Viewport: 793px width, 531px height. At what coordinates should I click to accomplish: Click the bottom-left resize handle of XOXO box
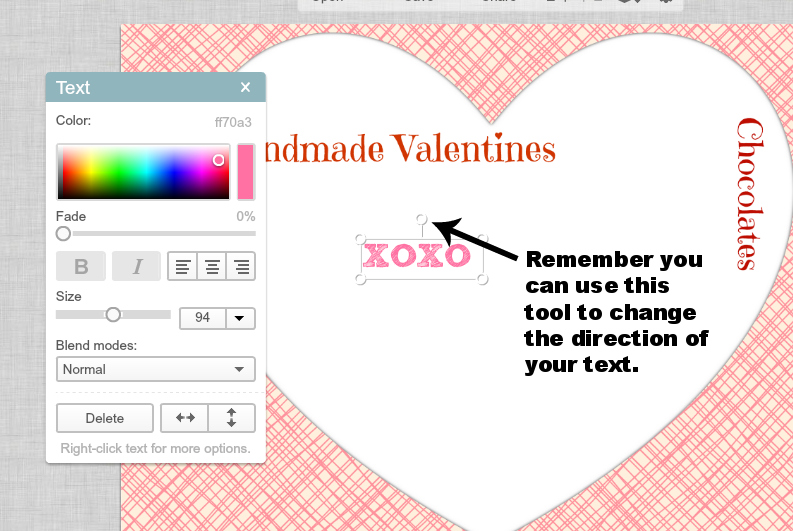361,279
